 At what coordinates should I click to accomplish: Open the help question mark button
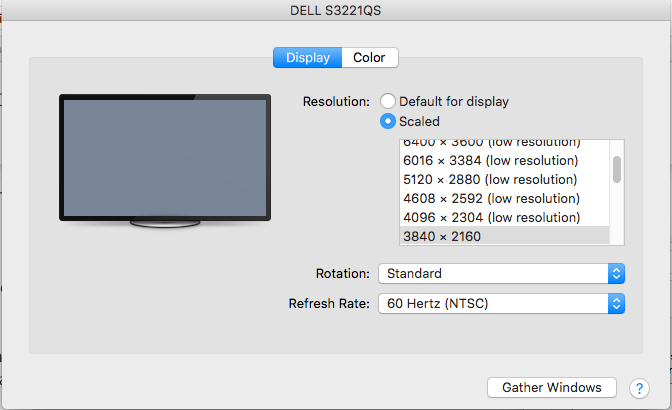coord(639,388)
